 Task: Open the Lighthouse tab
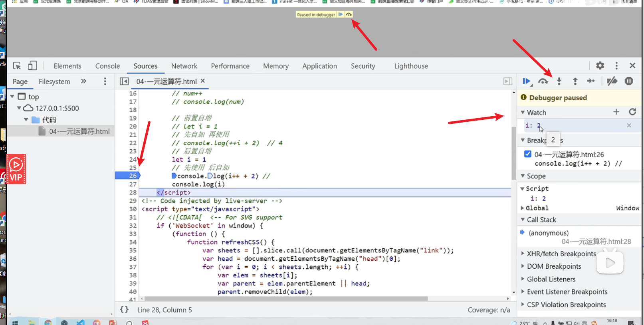pyautogui.click(x=411, y=66)
